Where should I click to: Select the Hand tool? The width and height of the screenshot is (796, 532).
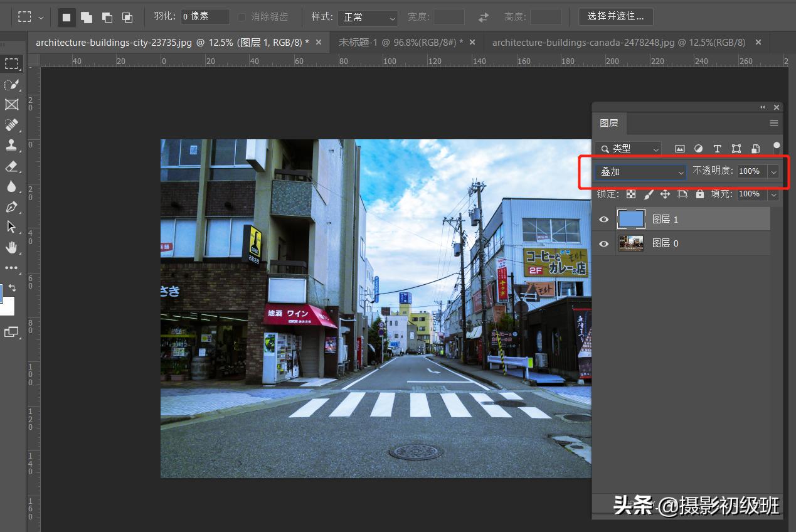(x=11, y=247)
